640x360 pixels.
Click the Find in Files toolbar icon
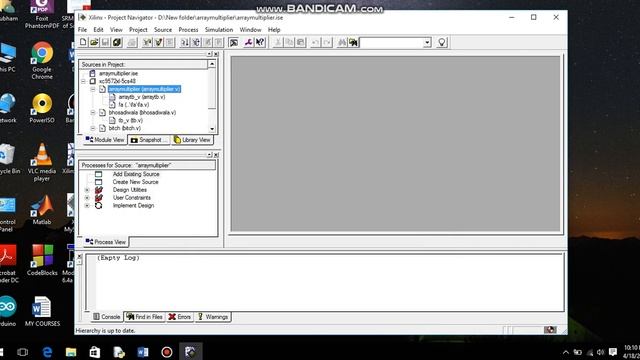(x=353, y=42)
